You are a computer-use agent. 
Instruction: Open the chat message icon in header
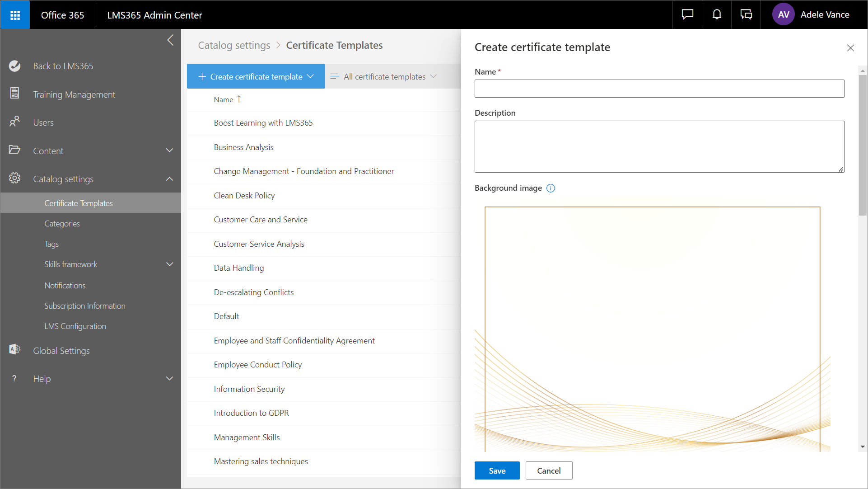tap(687, 15)
